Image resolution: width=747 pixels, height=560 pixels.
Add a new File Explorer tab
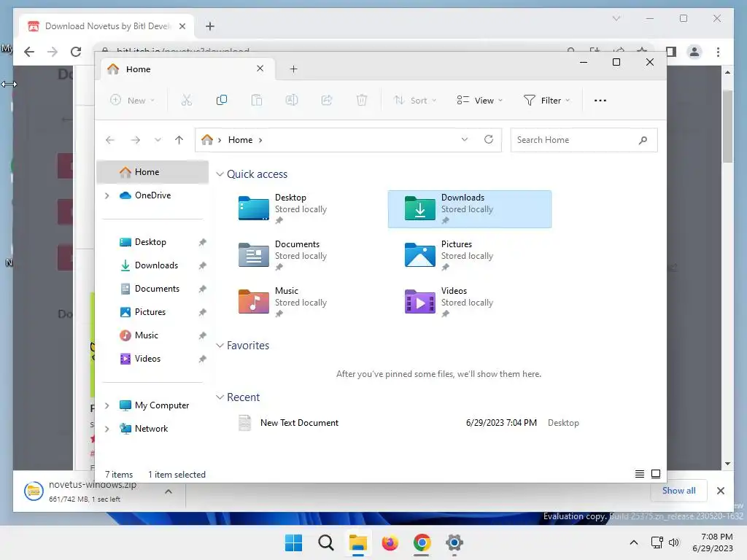[293, 69]
